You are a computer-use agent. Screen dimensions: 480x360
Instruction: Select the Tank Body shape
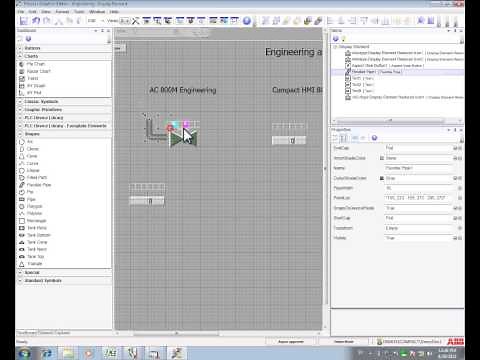point(37,228)
